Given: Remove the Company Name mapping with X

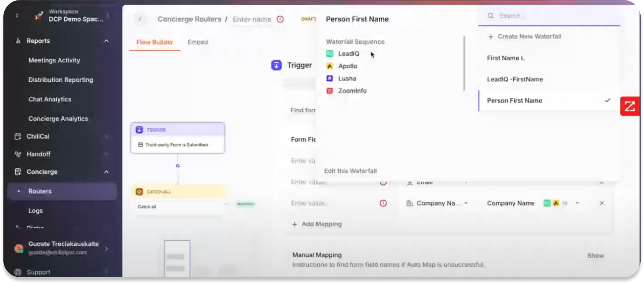Looking at the screenshot, I should 602,203.
